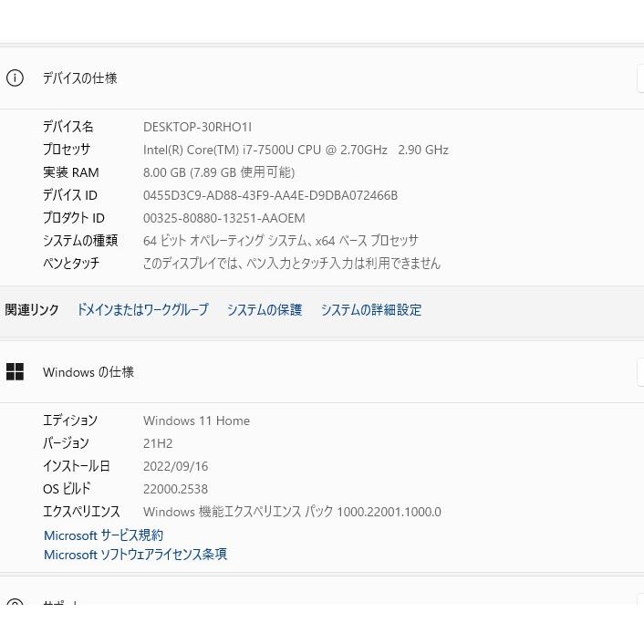Screen dimensions: 644x644
Task: Click the Windows logo icon beside Windows の仕様
Action: point(15,371)
